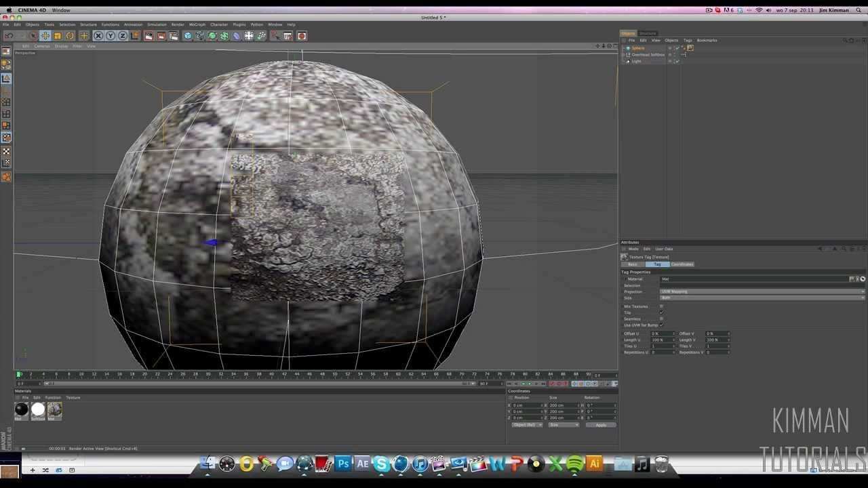Uncheck the Tile checkbox
Image resolution: width=868 pixels, height=488 pixels.
click(661, 312)
